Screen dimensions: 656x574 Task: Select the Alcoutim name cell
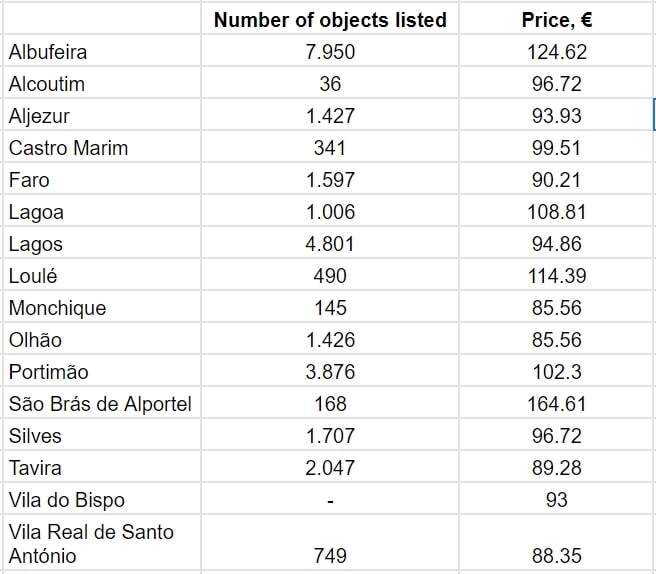(x=47, y=84)
